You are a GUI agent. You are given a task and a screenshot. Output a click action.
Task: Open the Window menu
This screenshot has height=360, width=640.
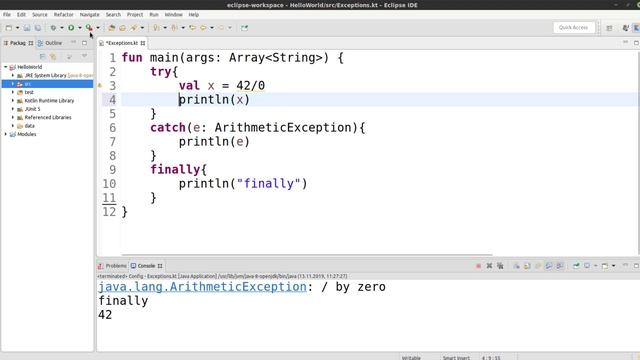pyautogui.click(x=173, y=14)
